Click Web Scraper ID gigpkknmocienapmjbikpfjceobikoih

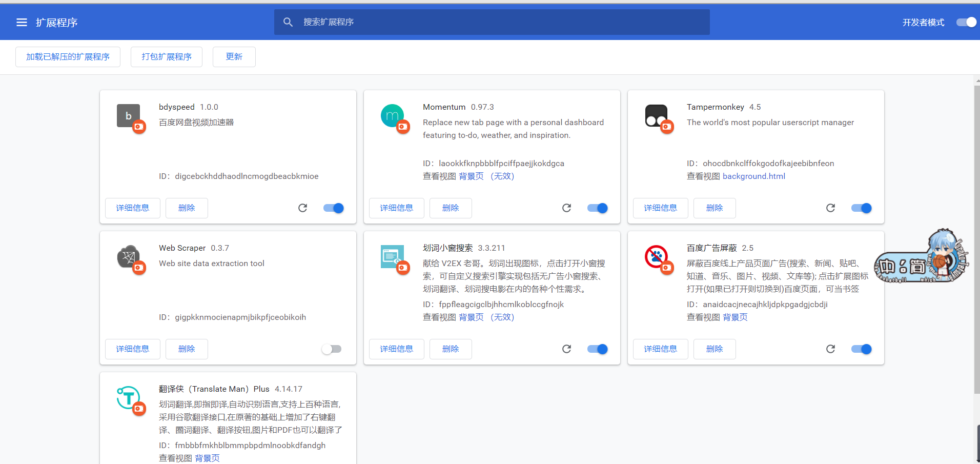240,317
